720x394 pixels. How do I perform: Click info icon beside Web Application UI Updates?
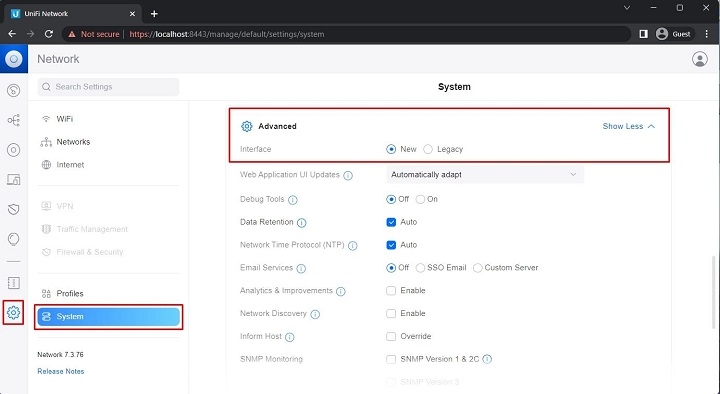click(x=348, y=175)
